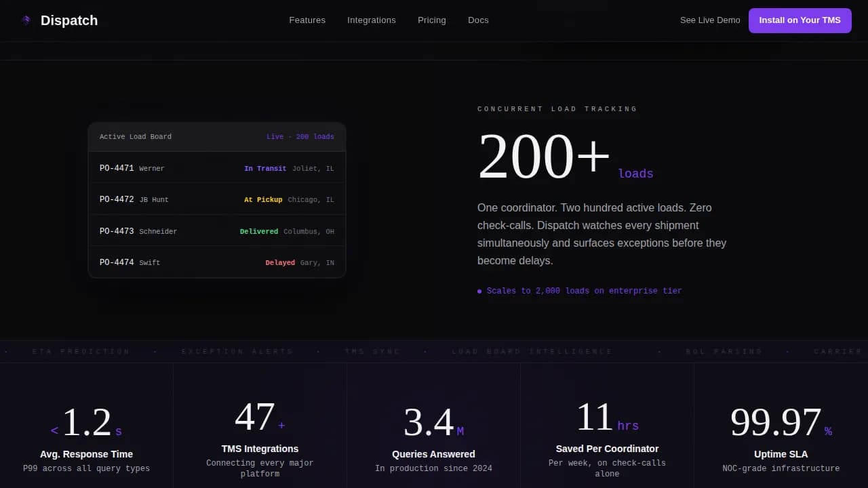Open the Features nav item
868x488 pixels.
tap(307, 20)
